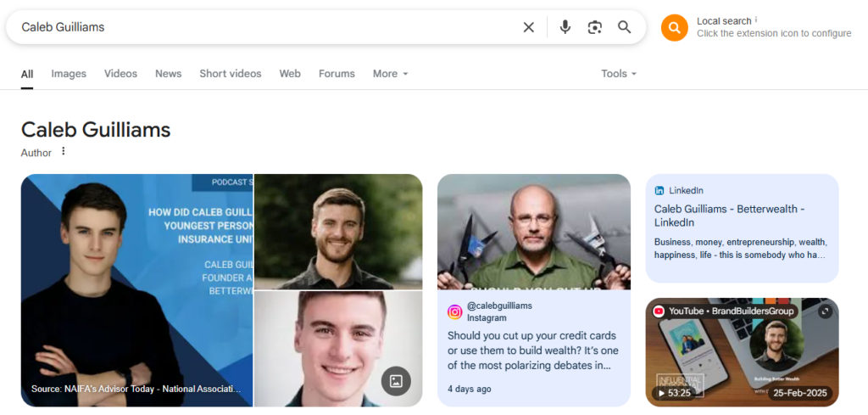868x415 pixels.
Task: Submit search with magnifying glass icon
Action: tap(625, 27)
